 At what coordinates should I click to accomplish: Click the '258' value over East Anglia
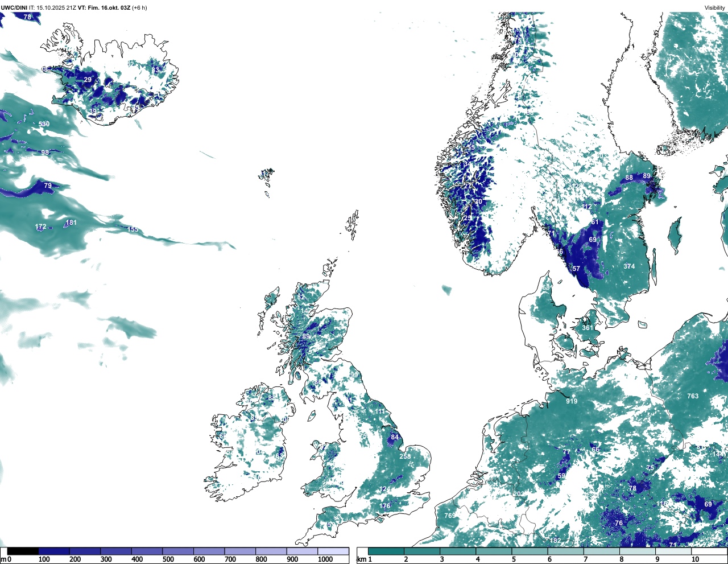click(x=405, y=456)
